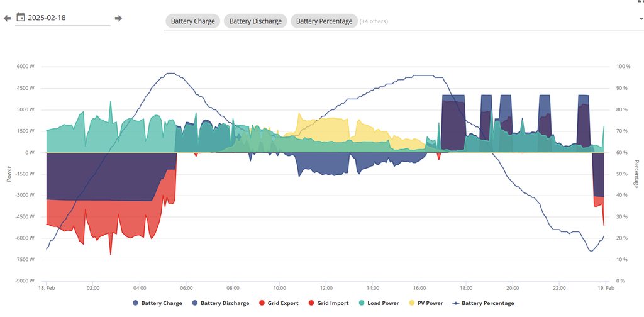Screen dimensions: 644x317
Task: Hide the PV Power series via legend
Action: [430, 303]
